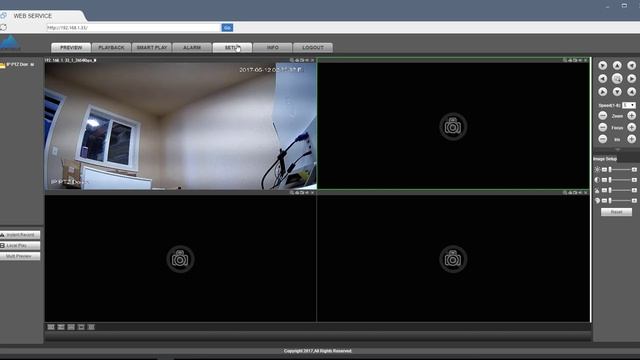
Task: Move PTZ camera down-left
Action: [x=602, y=92]
